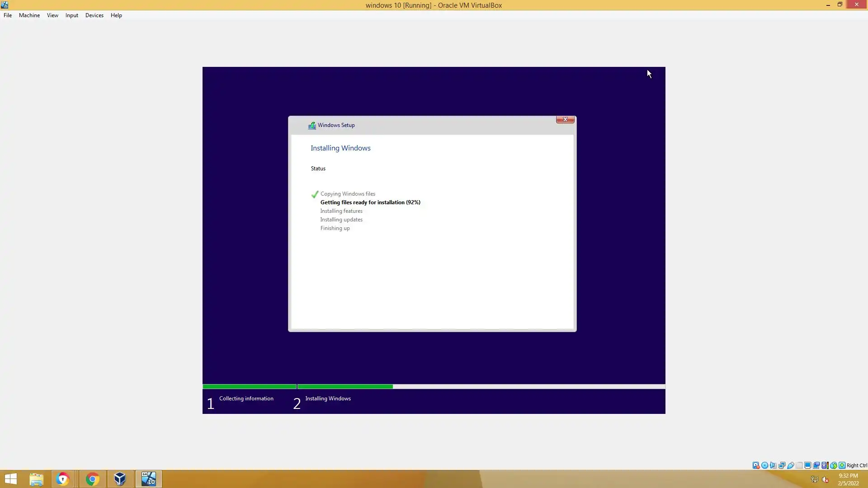Open Google Chrome from taskbar

click(x=92, y=479)
